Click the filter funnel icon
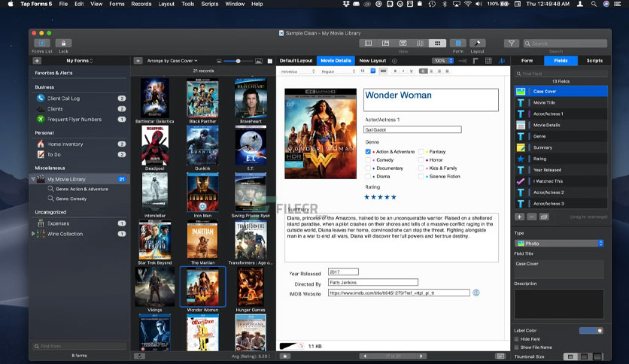The height and width of the screenshot is (364, 629). pos(511,43)
